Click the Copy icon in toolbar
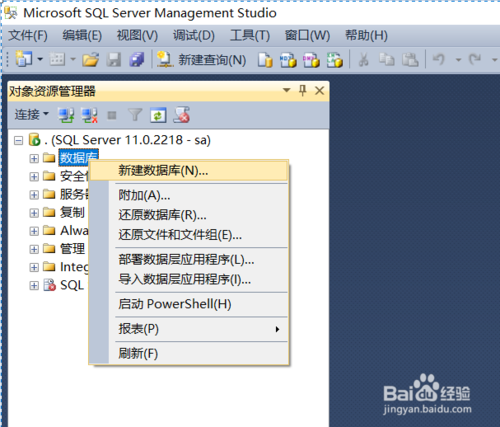 click(387, 60)
